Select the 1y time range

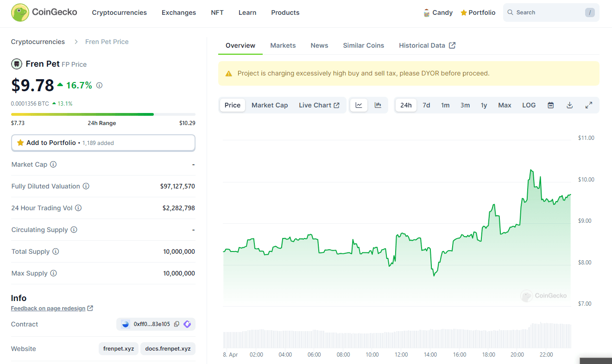[x=484, y=105]
